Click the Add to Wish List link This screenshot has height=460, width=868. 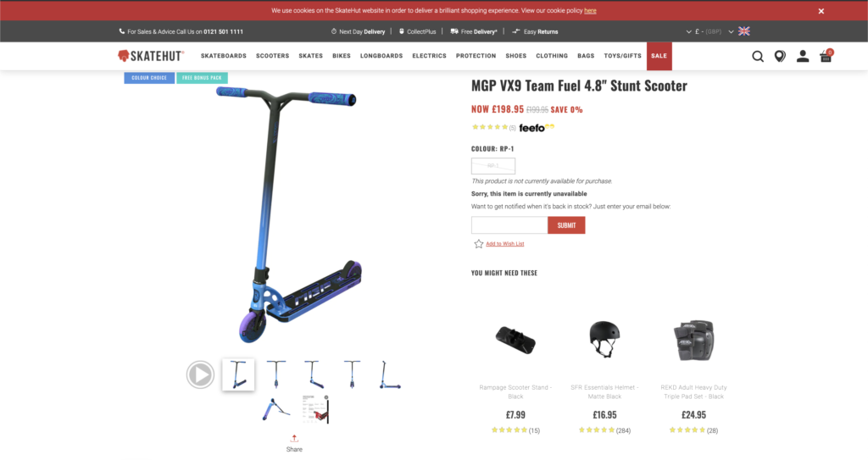[x=505, y=244]
